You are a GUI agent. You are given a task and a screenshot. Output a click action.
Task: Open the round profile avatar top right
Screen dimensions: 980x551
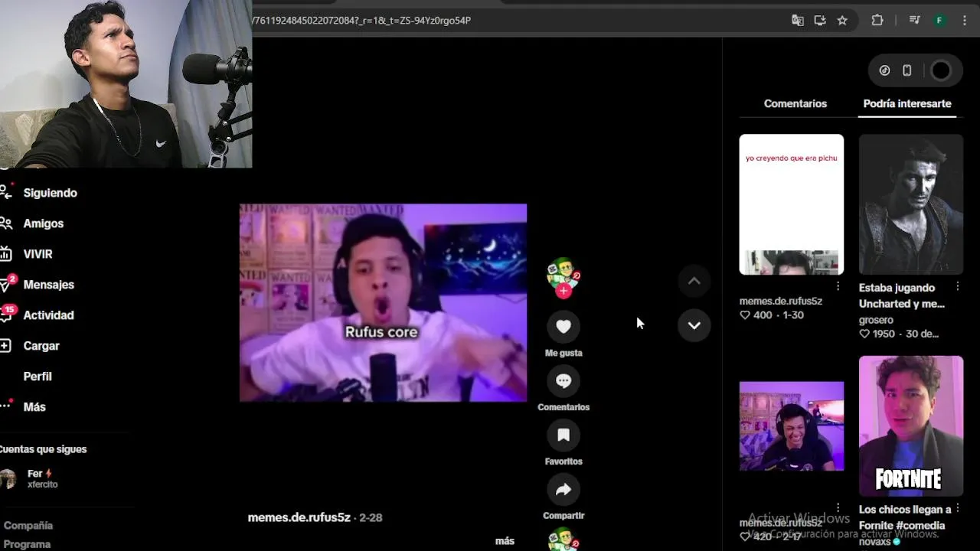[940, 70]
